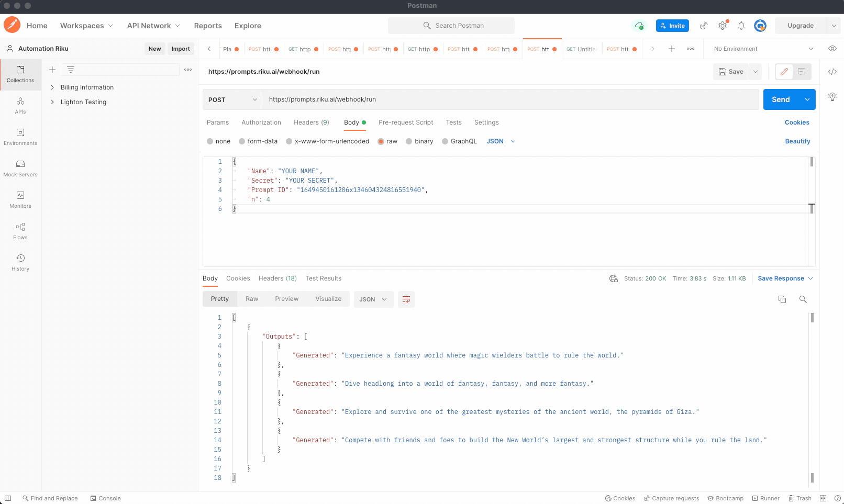This screenshot has width=844, height=504.
Task: Create a new collection with plus icon
Action: pos(52,70)
